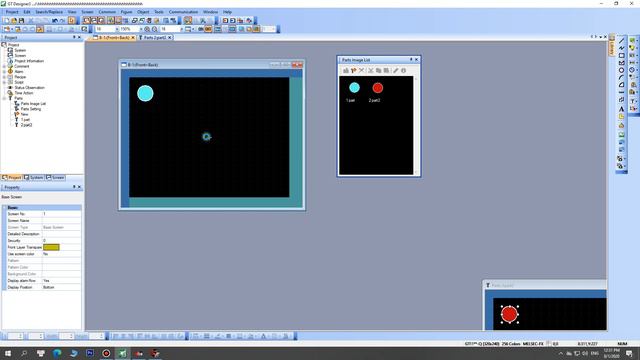This screenshot has width=640, height=360.
Task: Select the red circle thumbnail in Parts Image List
Action: pyautogui.click(x=378, y=87)
